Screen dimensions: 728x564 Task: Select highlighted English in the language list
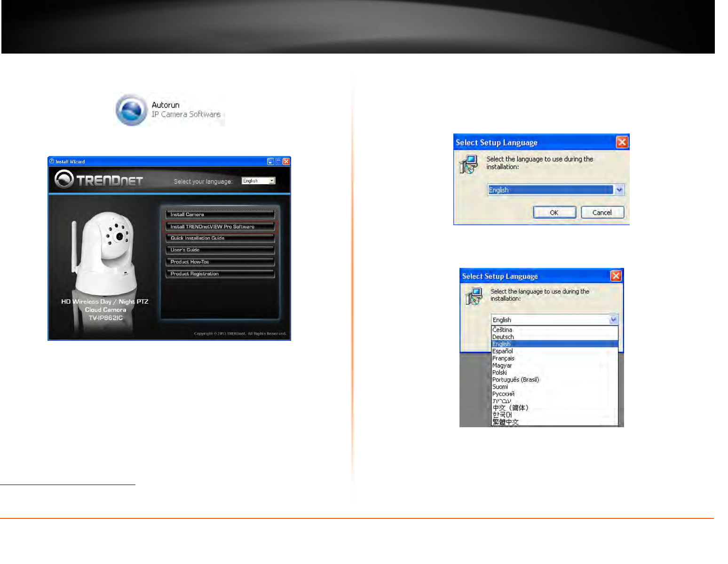point(554,344)
